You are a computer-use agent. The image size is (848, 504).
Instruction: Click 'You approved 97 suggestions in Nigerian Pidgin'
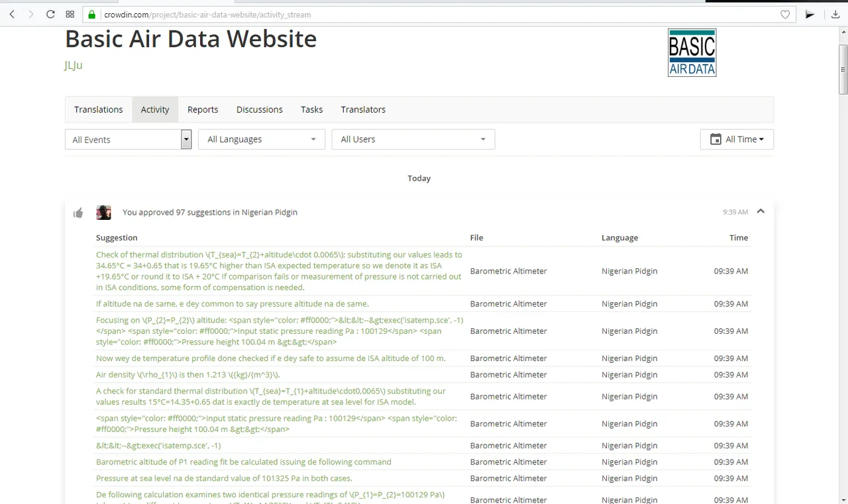point(210,213)
